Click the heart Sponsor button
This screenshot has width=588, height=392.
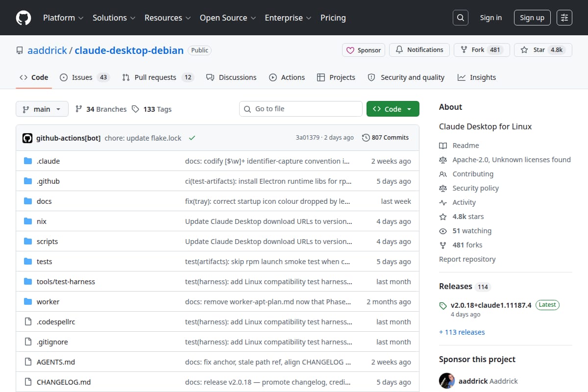364,50
